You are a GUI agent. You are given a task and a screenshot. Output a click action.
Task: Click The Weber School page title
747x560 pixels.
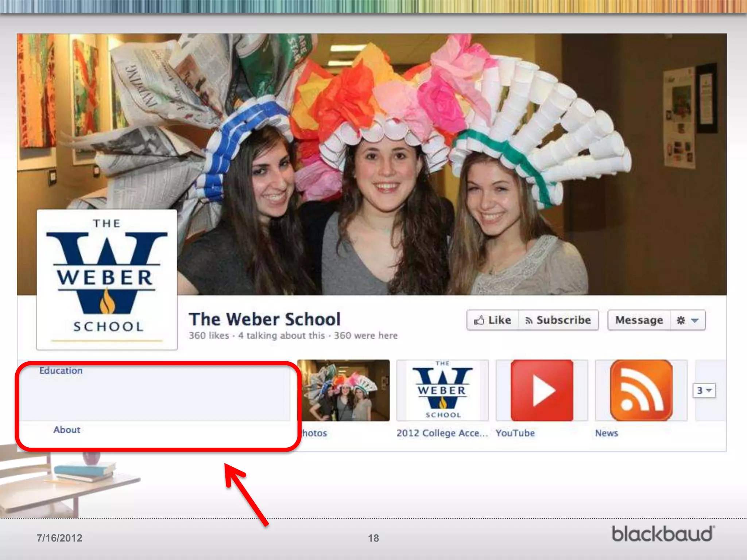(x=264, y=319)
